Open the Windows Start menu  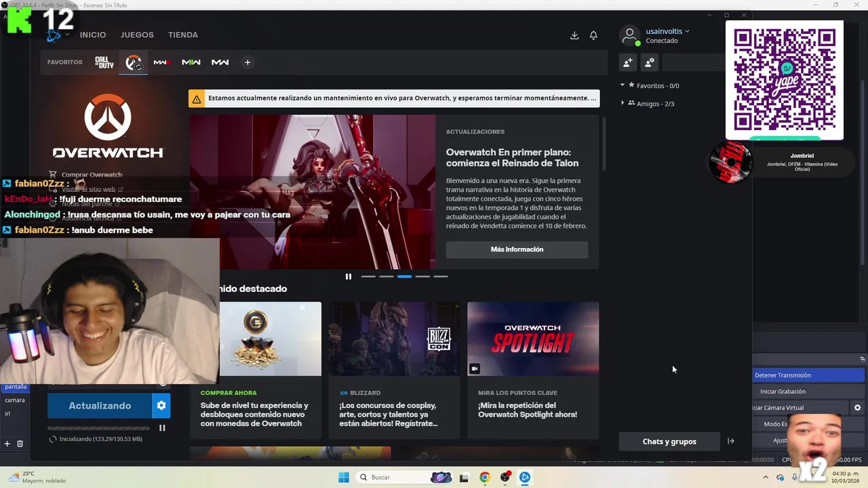[x=344, y=477]
